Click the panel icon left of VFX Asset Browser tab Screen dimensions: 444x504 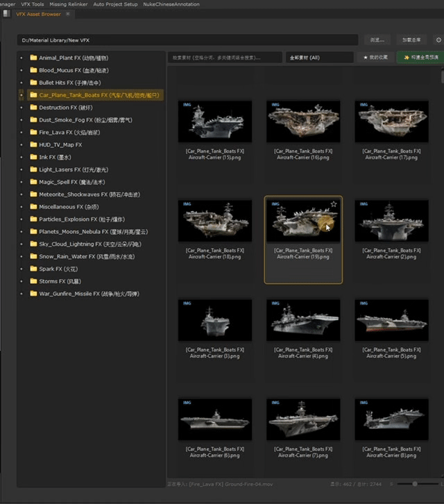pos(6,14)
